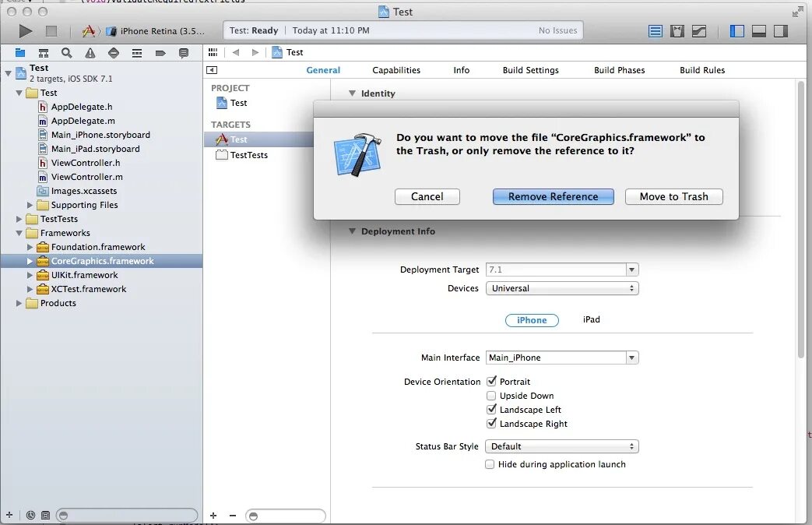
Task: Uncheck Landscape Right orientation
Action: [491, 424]
